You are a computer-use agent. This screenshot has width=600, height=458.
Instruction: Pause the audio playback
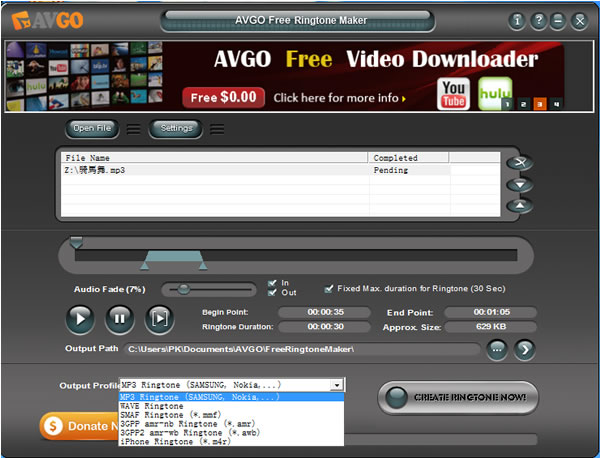click(120, 318)
